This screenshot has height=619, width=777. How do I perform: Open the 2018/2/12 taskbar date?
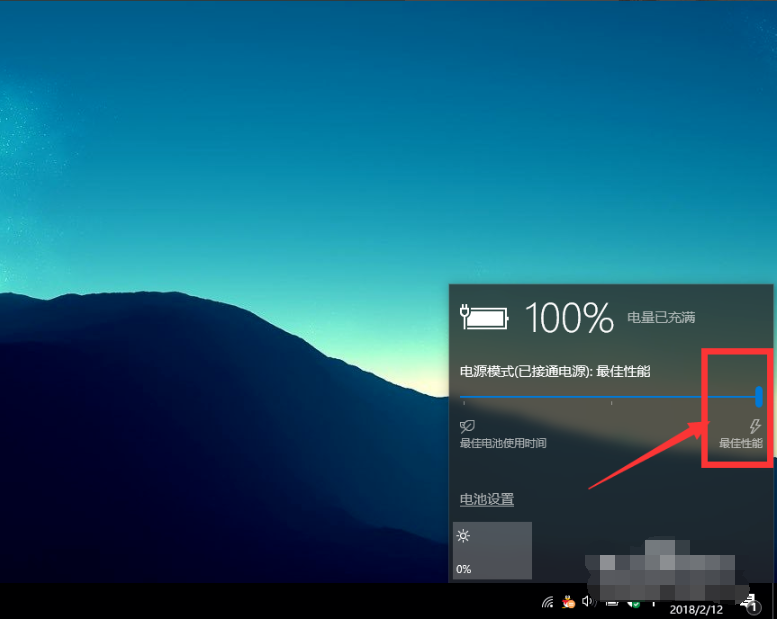click(696, 610)
